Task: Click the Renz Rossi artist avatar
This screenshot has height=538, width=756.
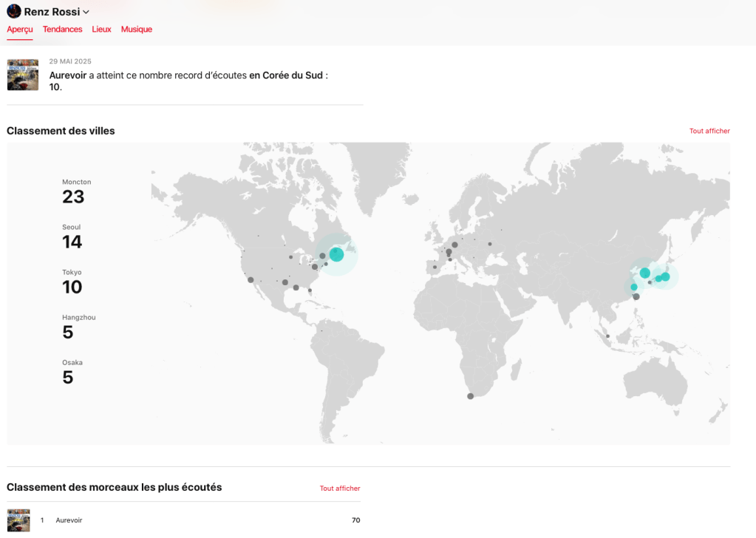Action: [x=14, y=11]
